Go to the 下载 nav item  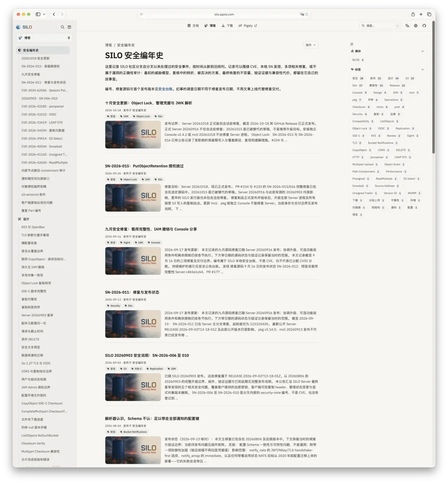click(x=227, y=26)
